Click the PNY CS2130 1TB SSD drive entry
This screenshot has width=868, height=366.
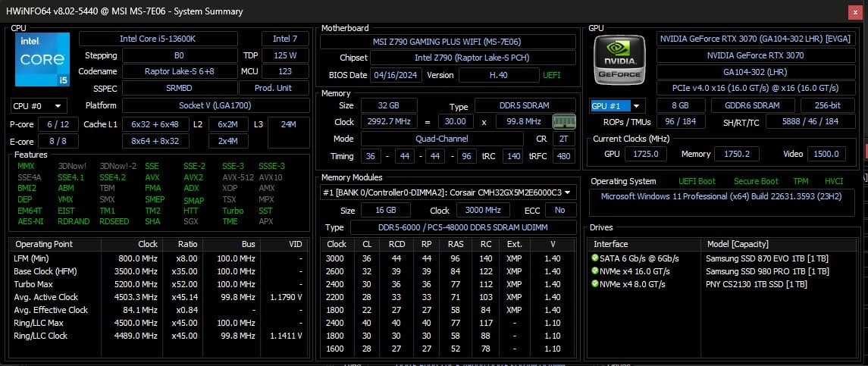point(756,284)
